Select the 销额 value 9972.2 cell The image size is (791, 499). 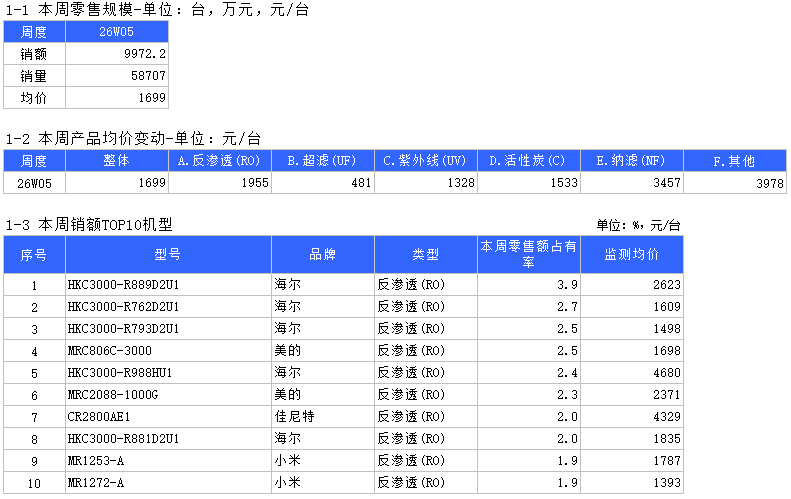pos(117,54)
